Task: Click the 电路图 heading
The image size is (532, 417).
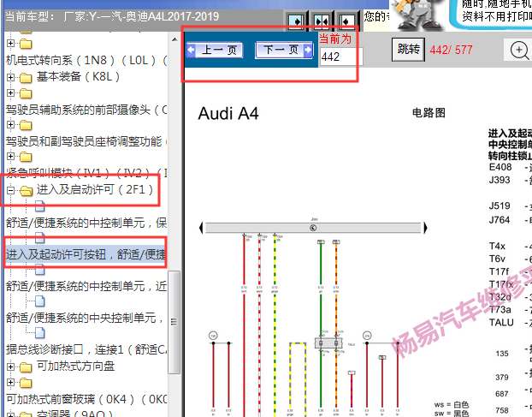Action: coord(429,113)
